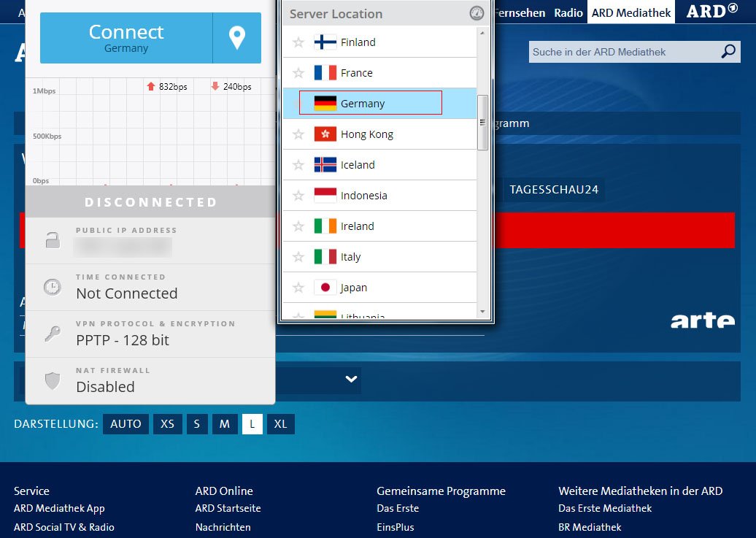Image resolution: width=756 pixels, height=538 pixels.
Task: Click the Connect Germany button
Action: (x=126, y=38)
